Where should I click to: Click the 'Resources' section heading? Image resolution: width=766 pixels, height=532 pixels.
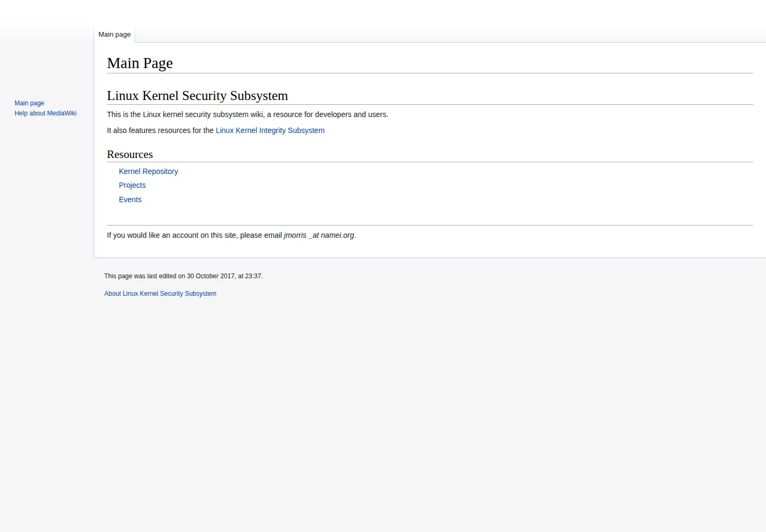(x=130, y=154)
